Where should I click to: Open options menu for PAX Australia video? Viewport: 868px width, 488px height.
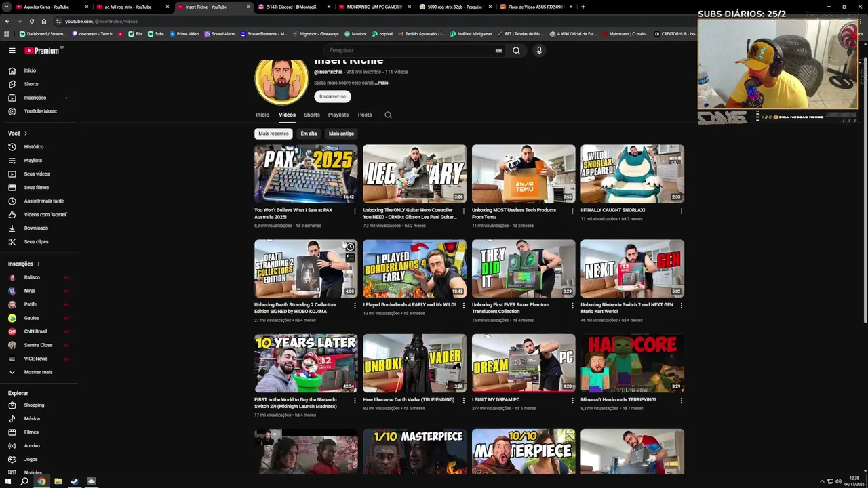[x=355, y=211]
